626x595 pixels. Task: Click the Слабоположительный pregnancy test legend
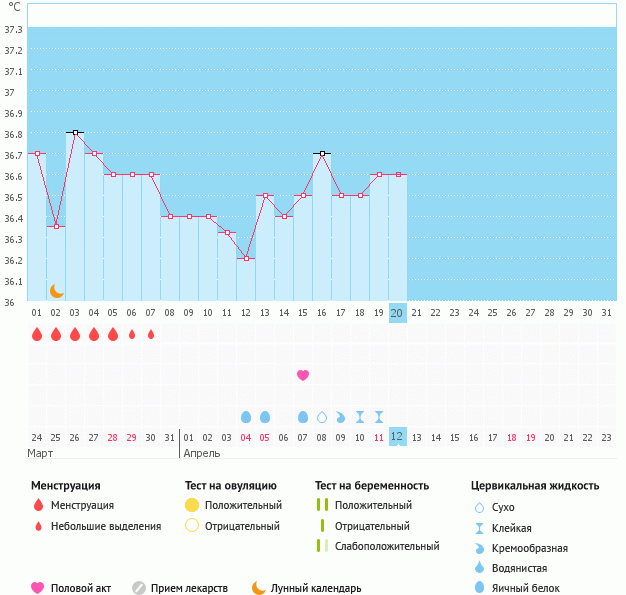(x=387, y=546)
